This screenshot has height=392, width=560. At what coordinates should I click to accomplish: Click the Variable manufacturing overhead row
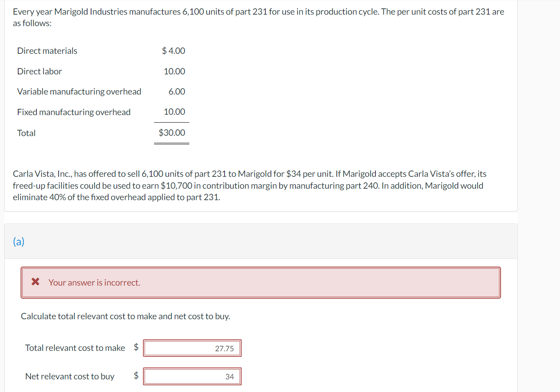pyautogui.click(x=79, y=91)
